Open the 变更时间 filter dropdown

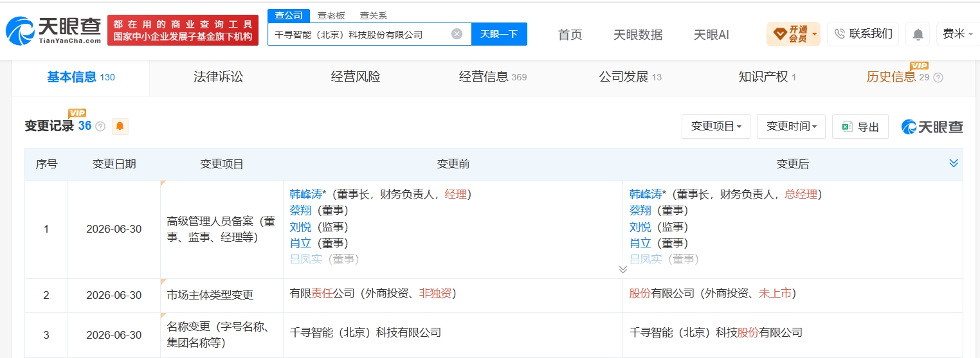pyautogui.click(x=791, y=127)
